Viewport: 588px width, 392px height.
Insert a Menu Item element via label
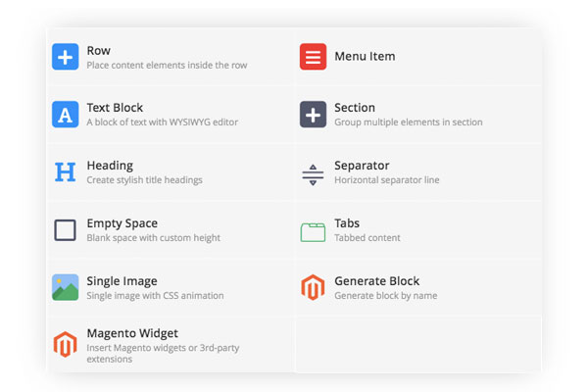365,57
